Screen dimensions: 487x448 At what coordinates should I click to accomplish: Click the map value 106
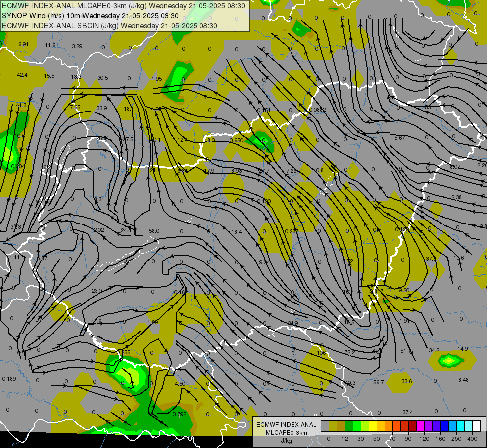pos(321,353)
